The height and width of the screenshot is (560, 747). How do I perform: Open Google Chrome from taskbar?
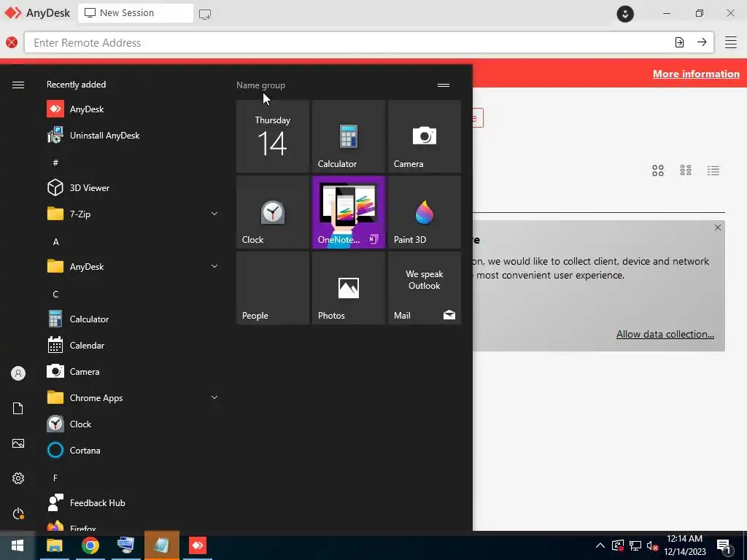point(90,545)
